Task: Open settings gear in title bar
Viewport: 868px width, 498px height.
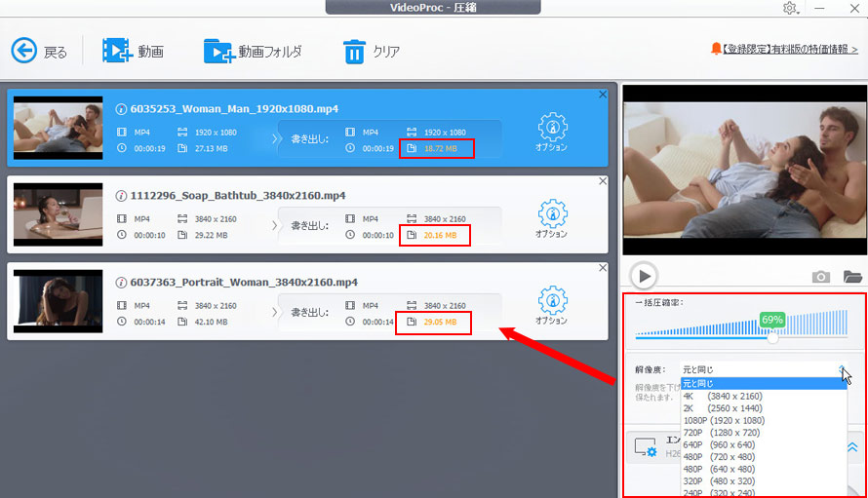Action: coord(790,9)
